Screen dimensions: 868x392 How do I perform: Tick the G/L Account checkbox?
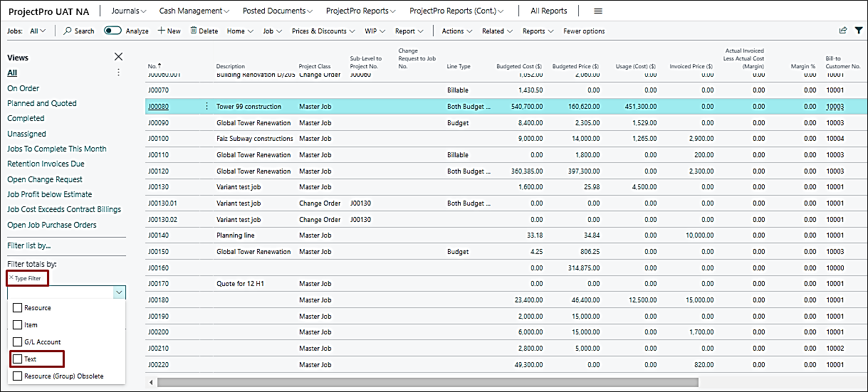tap(18, 342)
